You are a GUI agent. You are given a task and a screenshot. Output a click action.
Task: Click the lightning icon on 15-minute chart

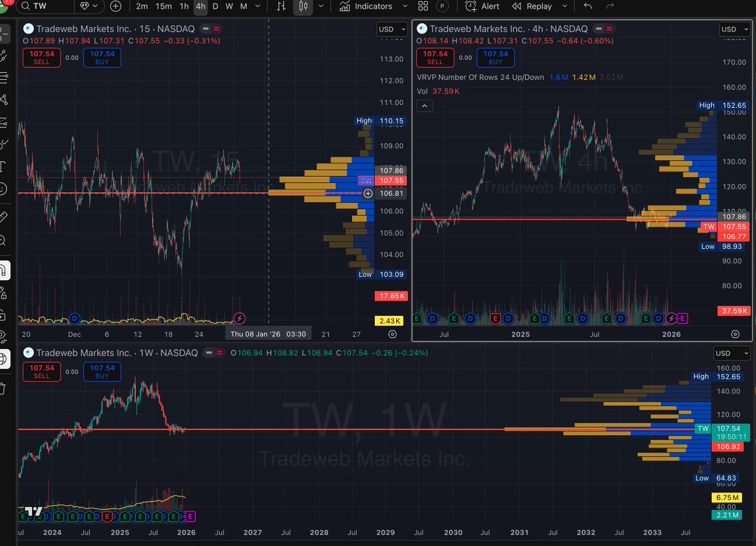coord(239,319)
